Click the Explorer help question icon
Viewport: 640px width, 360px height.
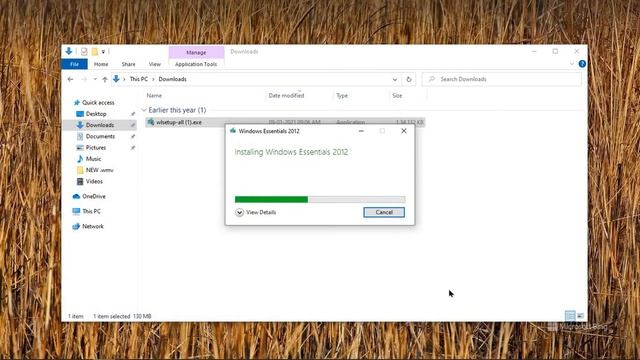[x=582, y=64]
